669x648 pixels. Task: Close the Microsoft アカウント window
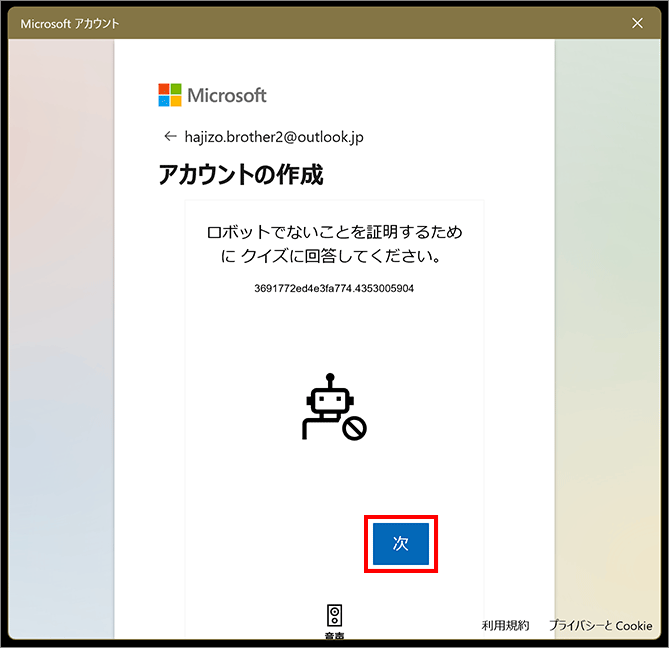(637, 23)
